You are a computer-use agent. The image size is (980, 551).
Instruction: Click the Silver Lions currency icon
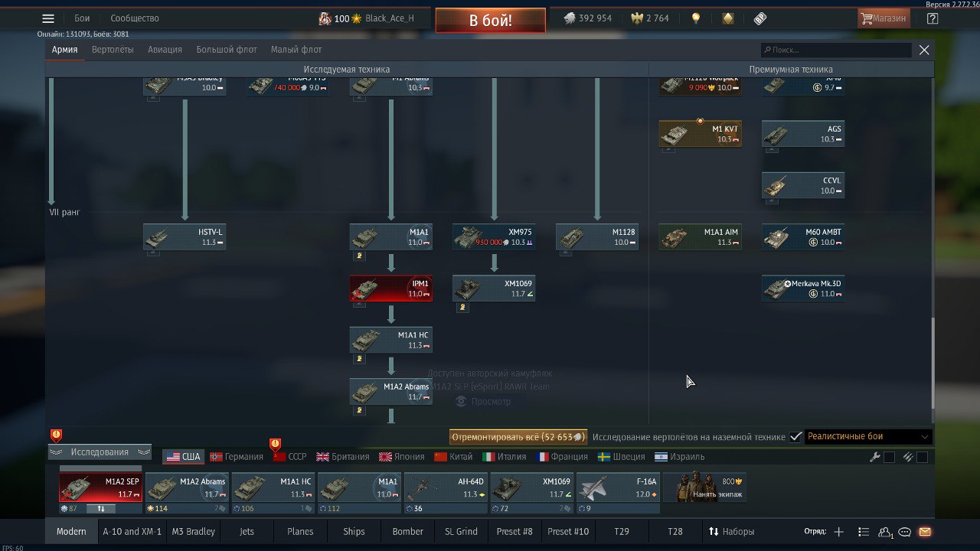(x=570, y=18)
